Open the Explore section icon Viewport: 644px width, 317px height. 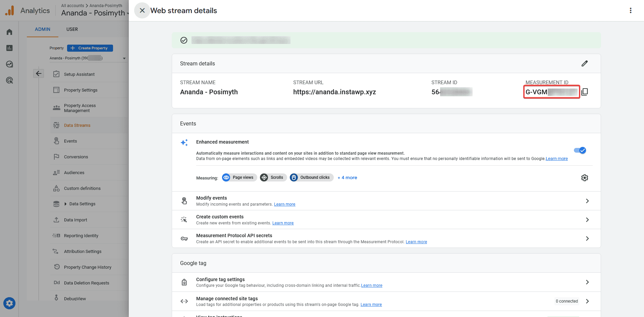(9, 64)
